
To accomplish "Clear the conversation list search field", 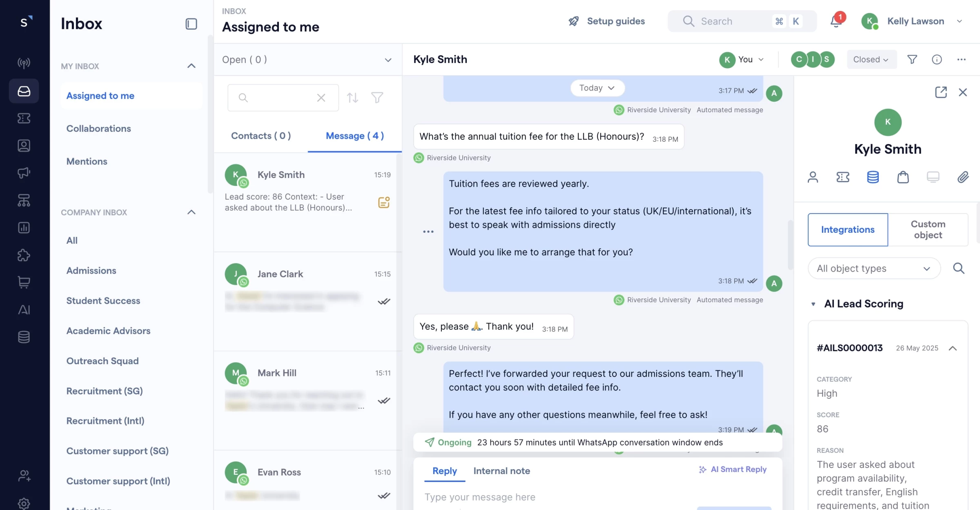I will (x=321, y=98).
